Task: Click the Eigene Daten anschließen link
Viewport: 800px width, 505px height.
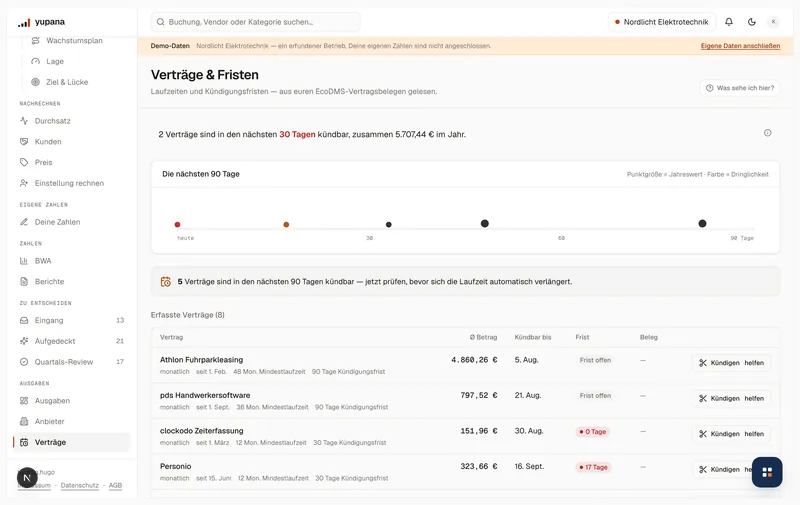Action: (740, 46)
